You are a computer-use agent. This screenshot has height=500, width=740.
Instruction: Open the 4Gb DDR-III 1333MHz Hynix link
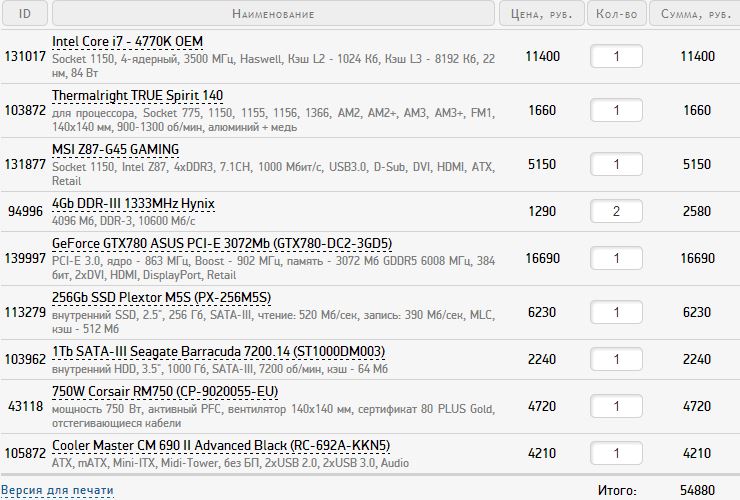tap(133, 203)
